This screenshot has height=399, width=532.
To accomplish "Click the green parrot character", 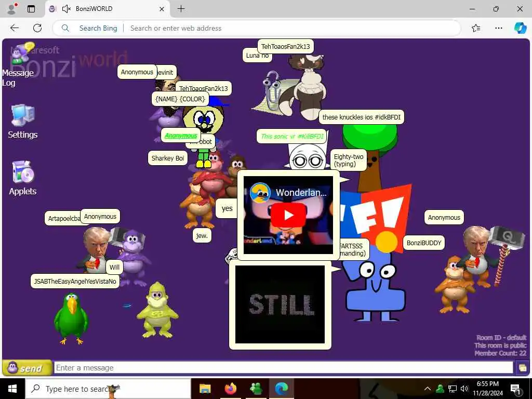I will (71, 318).
